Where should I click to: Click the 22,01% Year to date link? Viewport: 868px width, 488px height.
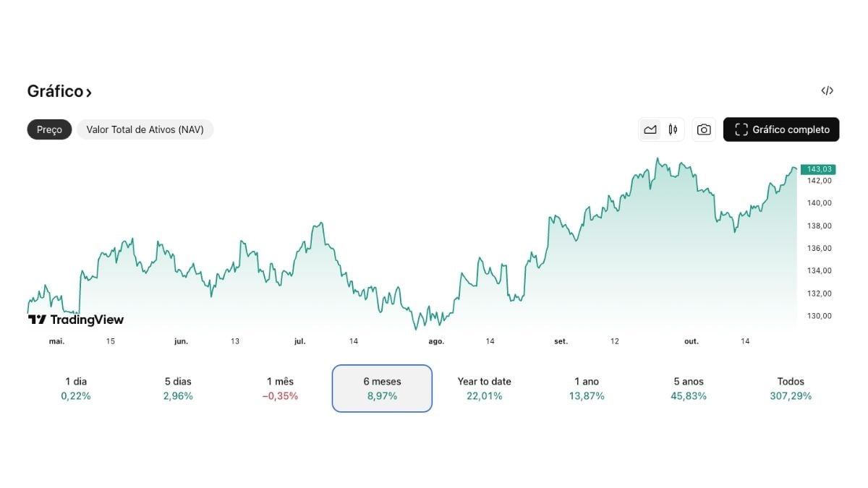point(484,395)
